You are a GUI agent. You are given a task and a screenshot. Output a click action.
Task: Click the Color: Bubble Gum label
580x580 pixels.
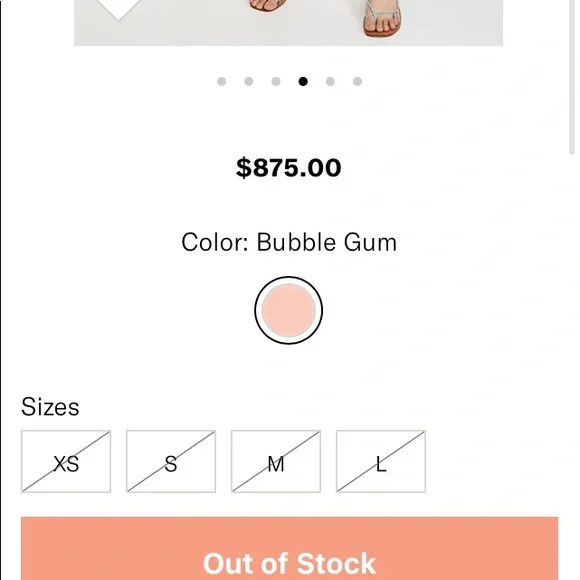pos(289,243)
